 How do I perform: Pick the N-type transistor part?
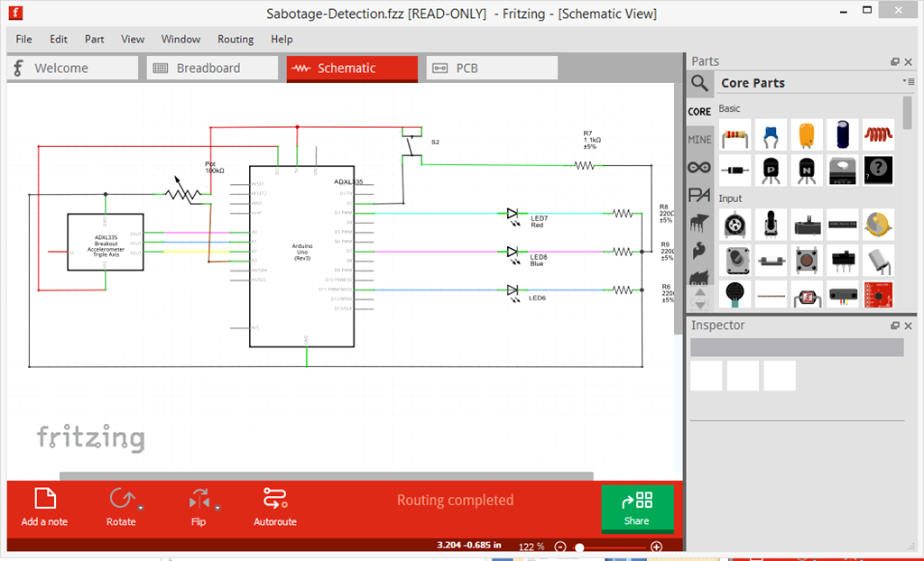[x=807, y=170]
